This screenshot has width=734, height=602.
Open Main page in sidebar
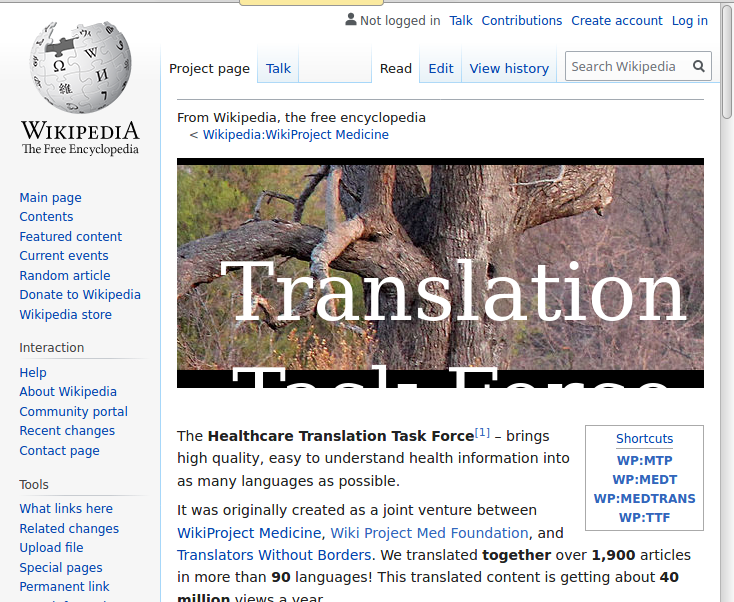pos(50,198)
